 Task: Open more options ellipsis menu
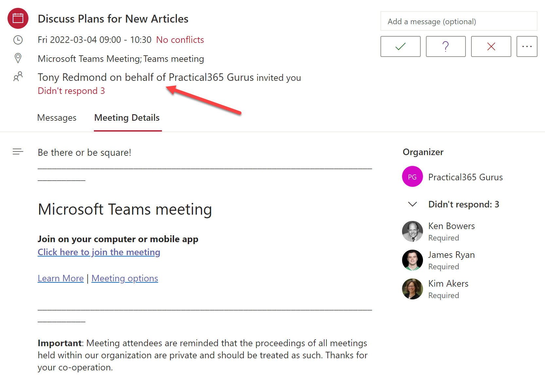click(x=527, y=46)
